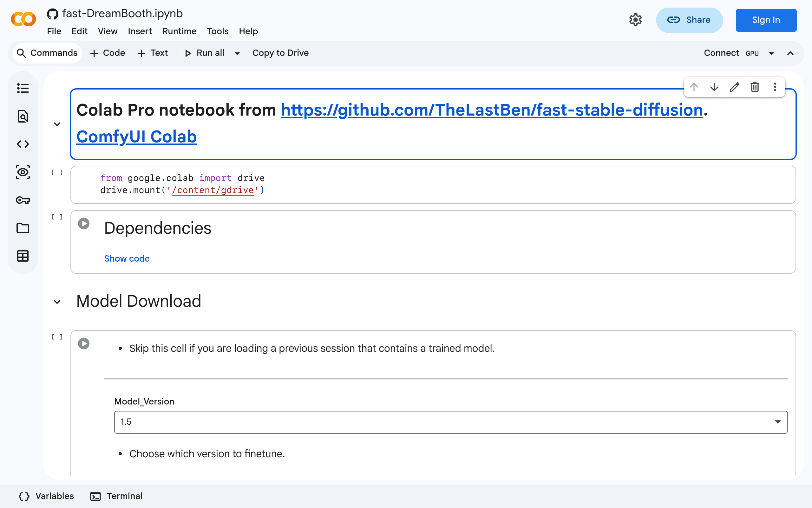Open the Model_Version dropdown
The width and height of the screenshot is (812, 508).
coord(451,422)
